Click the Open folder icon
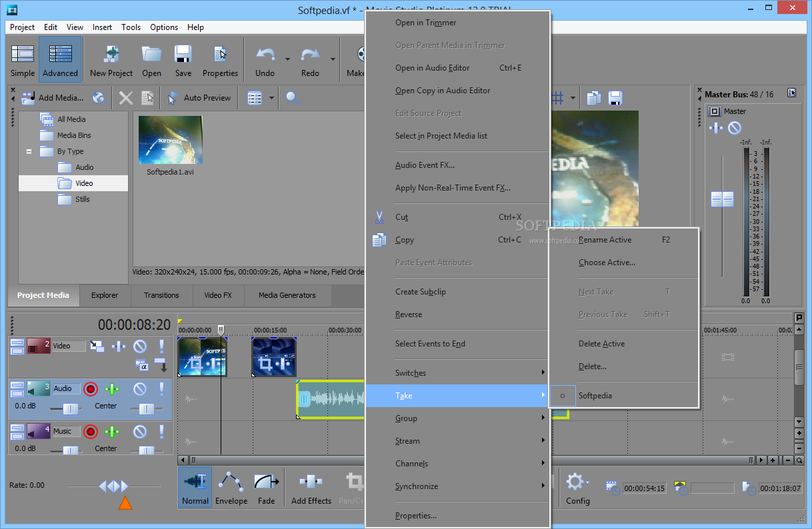The image size is (812, 529). [151, 61]
